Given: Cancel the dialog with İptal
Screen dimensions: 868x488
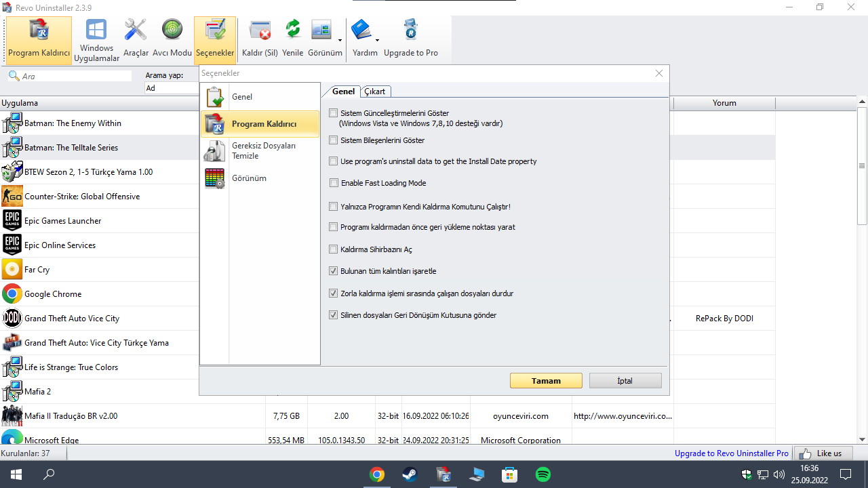Looking at the screenshot, I should 625,381.
